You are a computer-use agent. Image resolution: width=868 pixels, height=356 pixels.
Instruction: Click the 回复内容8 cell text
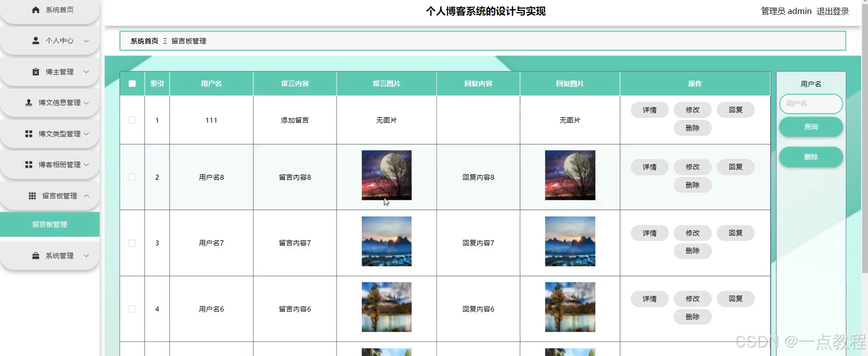(478, 177)
